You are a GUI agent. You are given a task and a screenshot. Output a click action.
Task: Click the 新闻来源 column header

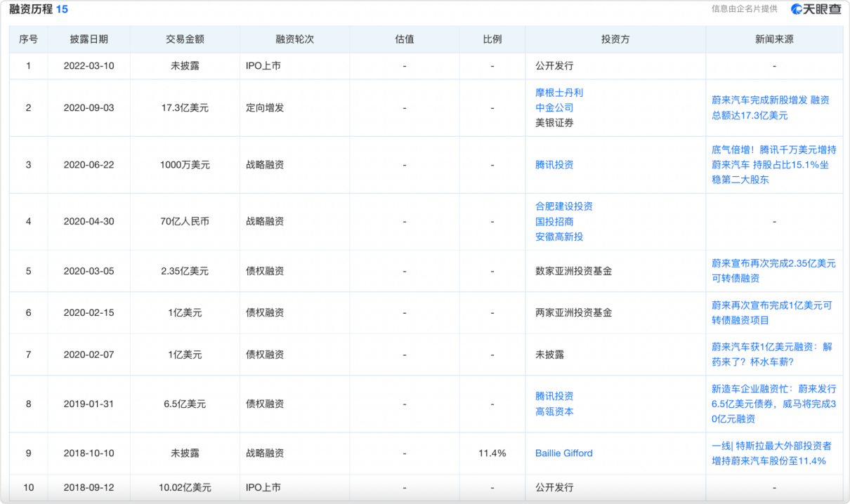(774, 39)
